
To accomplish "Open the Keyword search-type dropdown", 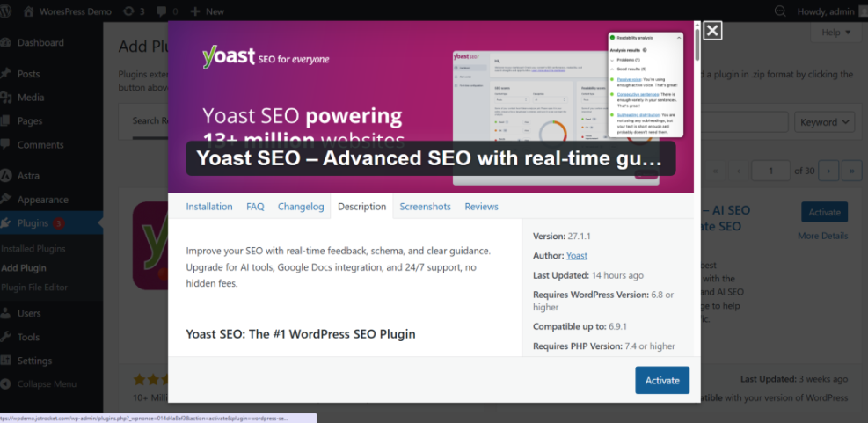I will (824, 122).
